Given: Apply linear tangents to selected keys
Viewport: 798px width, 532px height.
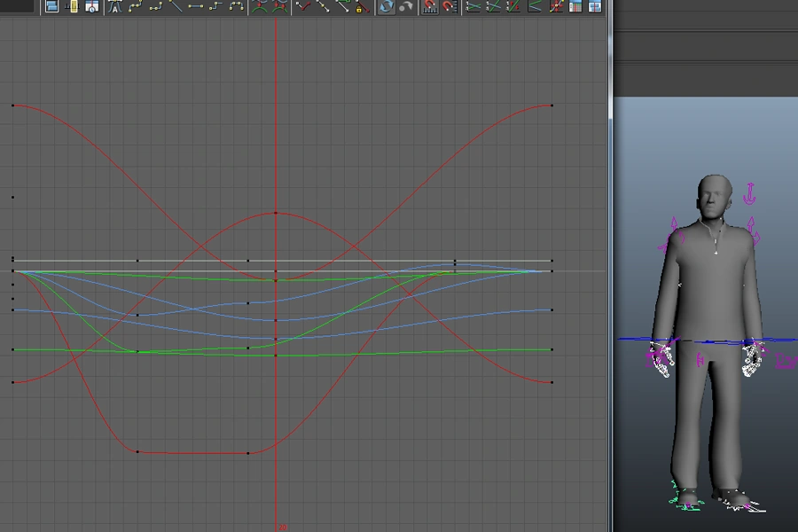Looking at the screenshot, I should 176,6.
